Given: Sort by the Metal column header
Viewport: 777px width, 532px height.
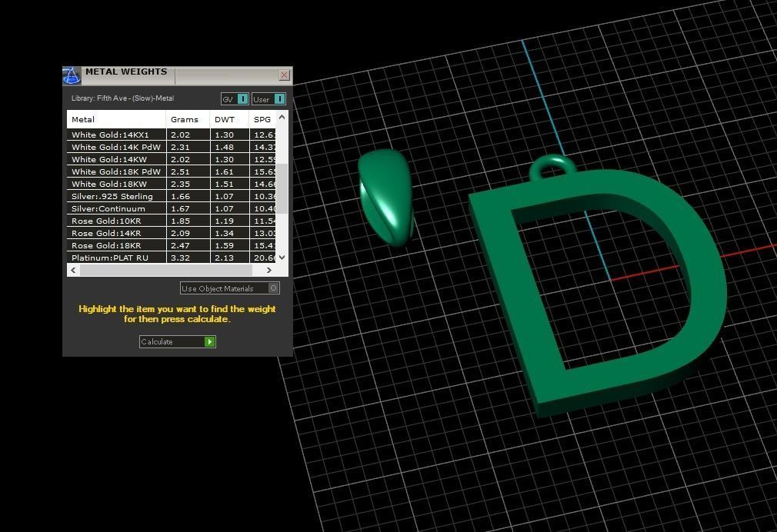Looking at the screenshot, I should 116,119.
